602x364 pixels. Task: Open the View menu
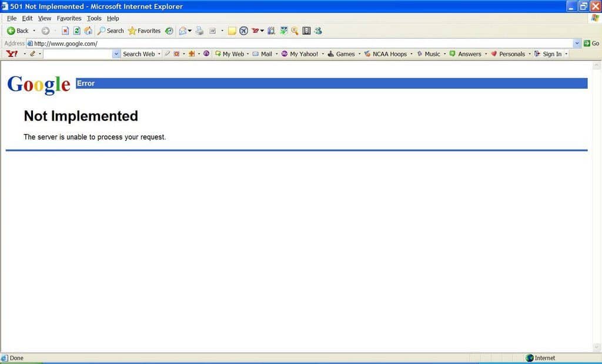(45, 18)
